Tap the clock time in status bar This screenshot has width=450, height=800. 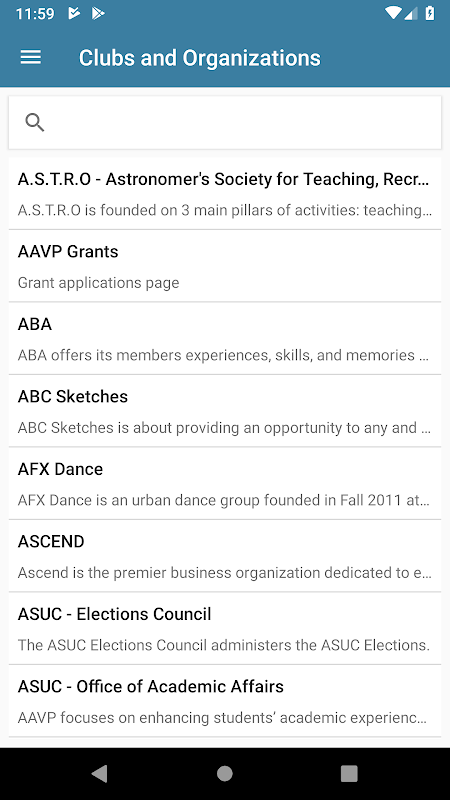[35, 13]
